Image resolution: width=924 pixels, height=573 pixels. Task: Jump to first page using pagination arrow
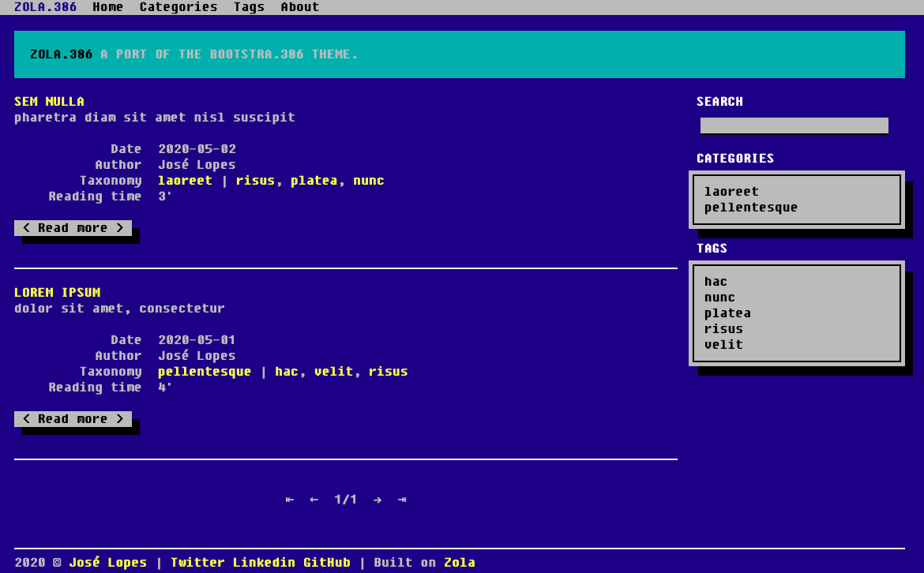(x=289, y=499)
